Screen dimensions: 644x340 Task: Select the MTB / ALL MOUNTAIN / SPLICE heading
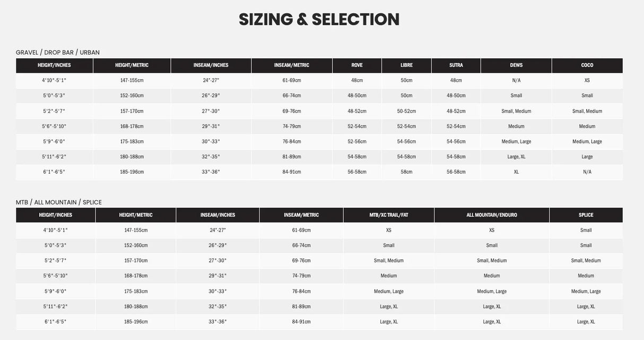[59, 202]
